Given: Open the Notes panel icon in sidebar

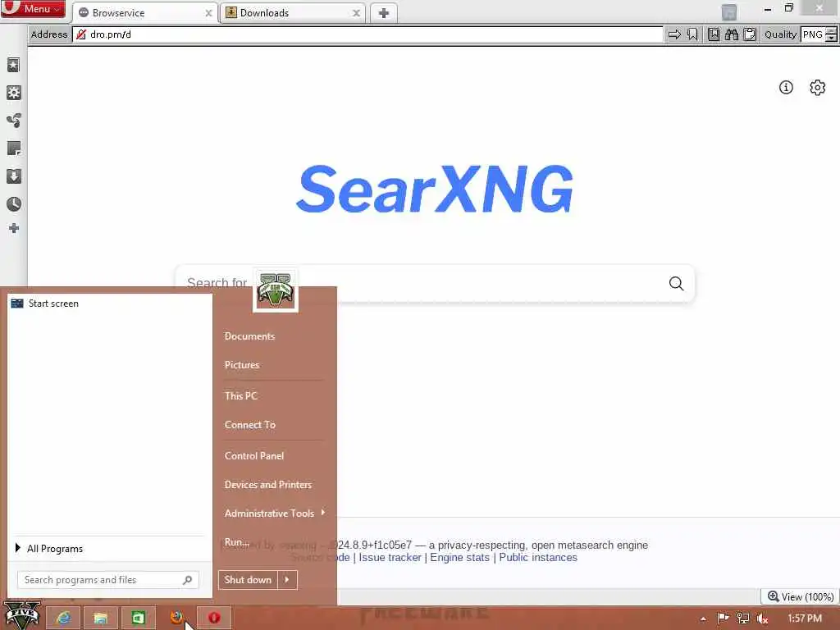Looking at the screenshot, I should click(x=14, y=148).
